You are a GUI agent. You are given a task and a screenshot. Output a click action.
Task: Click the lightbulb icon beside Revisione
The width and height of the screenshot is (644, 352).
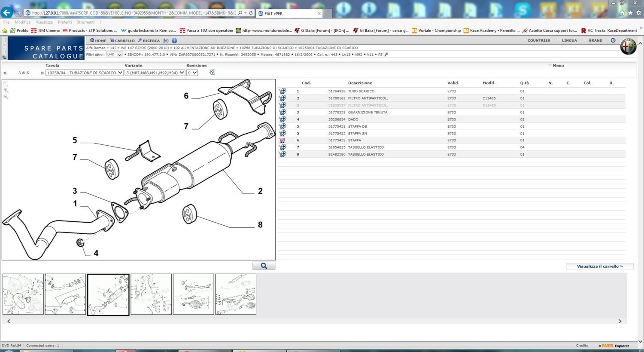point(212,72)
